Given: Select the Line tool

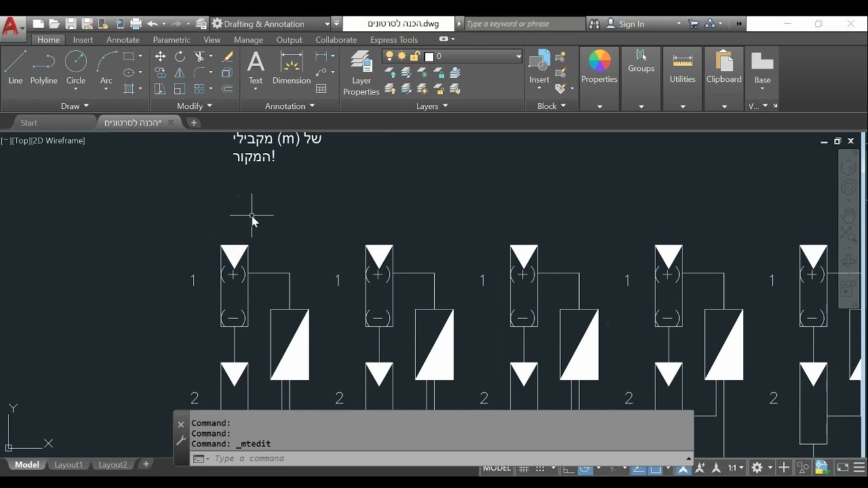Looking at the screenshot, I should click(15, 68).
